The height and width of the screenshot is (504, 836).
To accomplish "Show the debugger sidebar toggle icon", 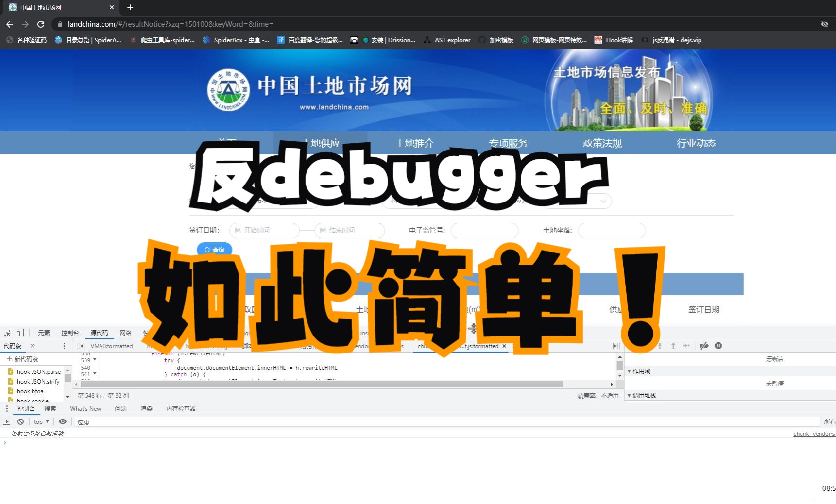I will coord(616,346).
